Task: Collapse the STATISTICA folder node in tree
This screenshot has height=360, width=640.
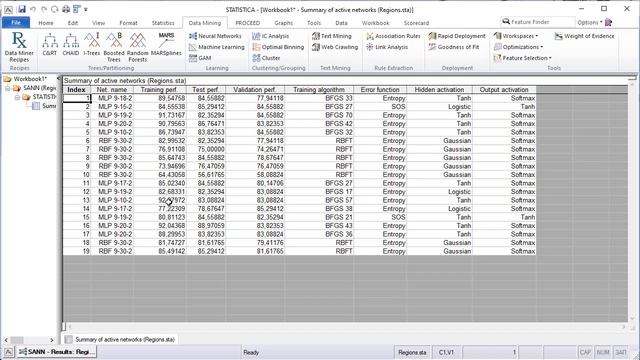Action: click(x=17, y=97)
